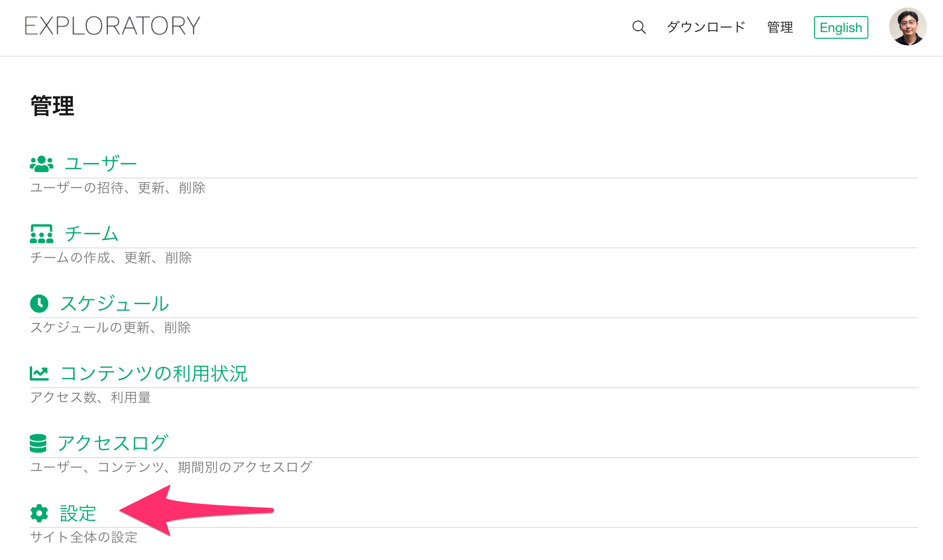Open the アクセスログ link
Screen dimensions: 943x560
[112, 443]
